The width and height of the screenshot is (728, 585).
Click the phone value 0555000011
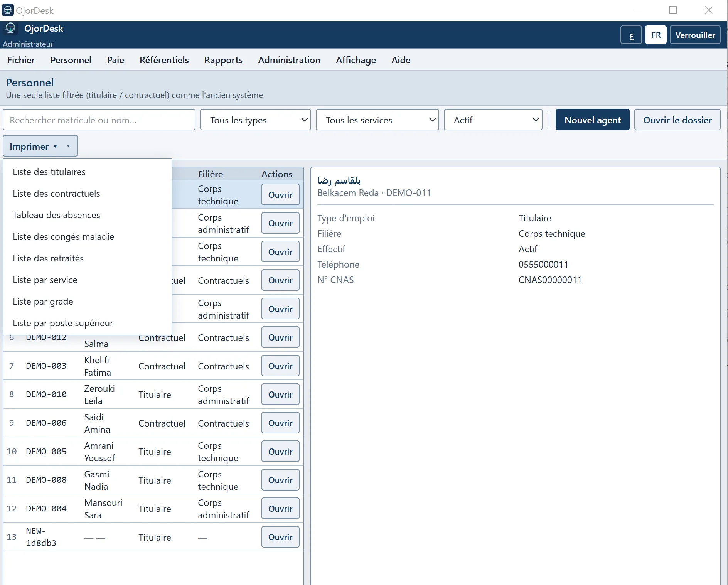pyautogui.click(x=543, y=265)
